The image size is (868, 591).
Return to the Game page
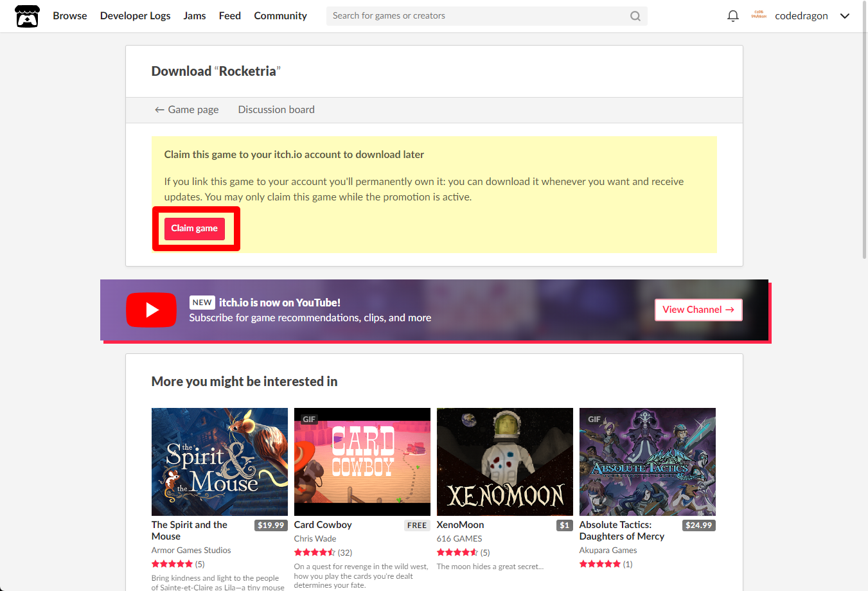[186, 109]
